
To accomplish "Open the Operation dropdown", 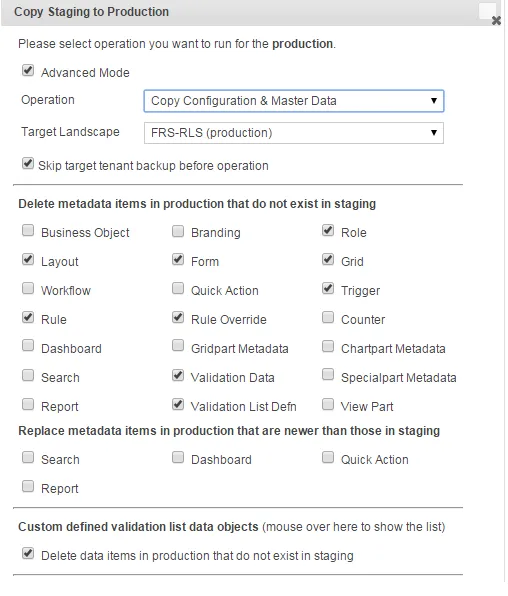I will (x=294, y=101).
